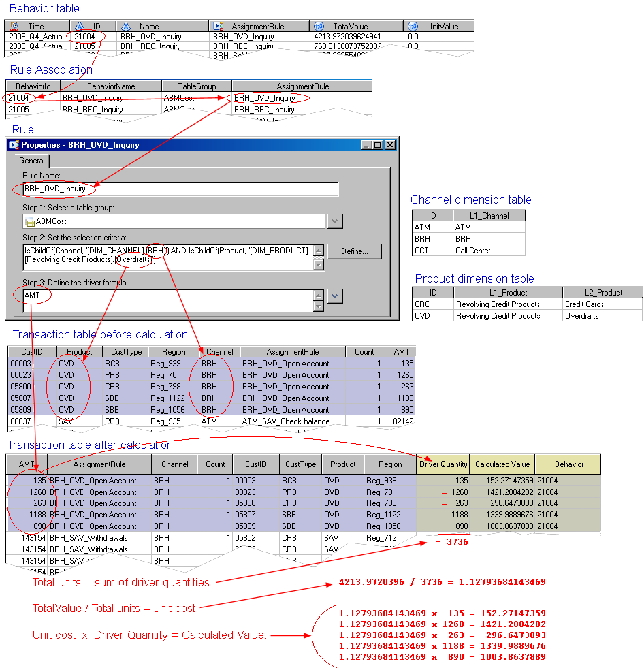
Task: Switch to the General tab
Action: [x=31, y=161]
